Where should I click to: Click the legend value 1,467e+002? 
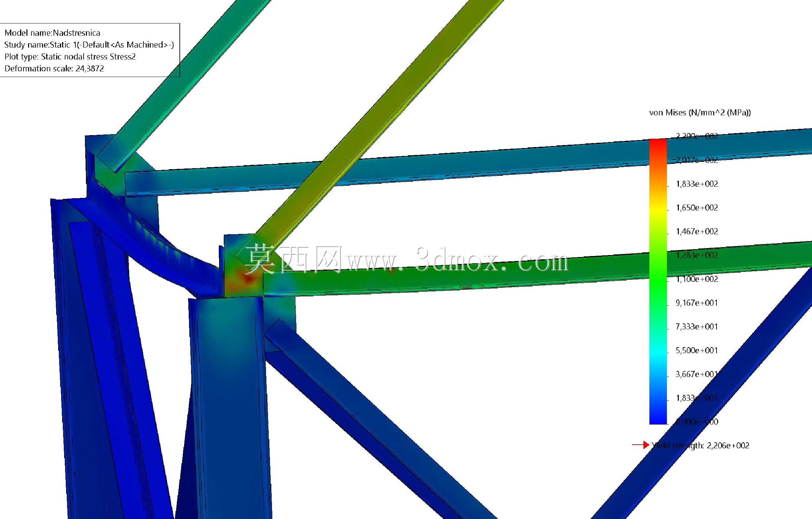click(697, 231)
